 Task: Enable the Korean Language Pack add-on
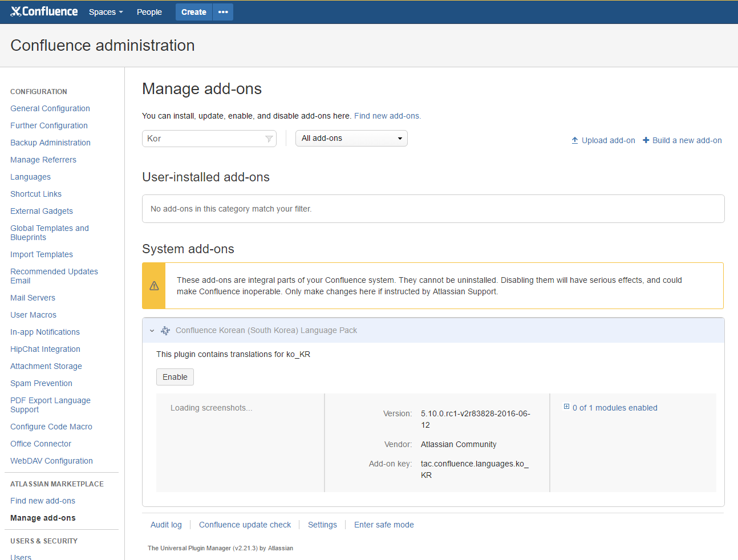[x=175, y=377]
